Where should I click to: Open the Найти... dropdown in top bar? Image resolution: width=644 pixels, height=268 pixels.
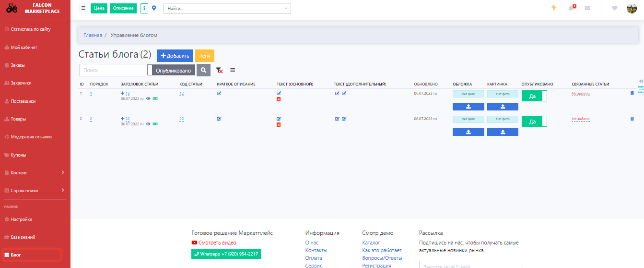[227, 8]
